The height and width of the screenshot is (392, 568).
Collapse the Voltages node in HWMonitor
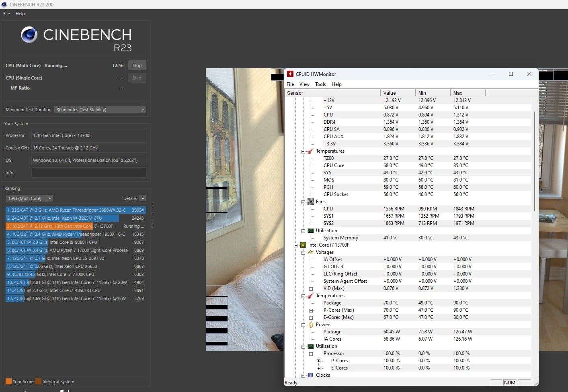[303, 253]
